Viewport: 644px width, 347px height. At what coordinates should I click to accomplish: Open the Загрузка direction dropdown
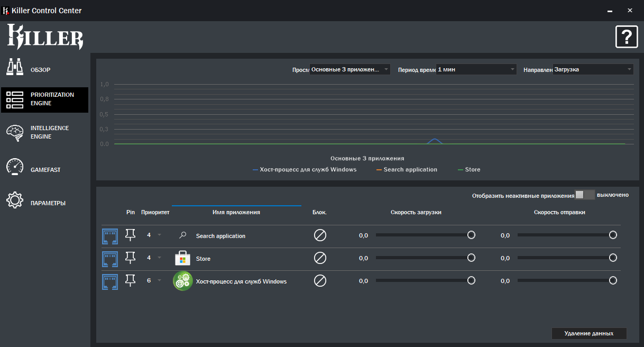click(x=593, y=69)
